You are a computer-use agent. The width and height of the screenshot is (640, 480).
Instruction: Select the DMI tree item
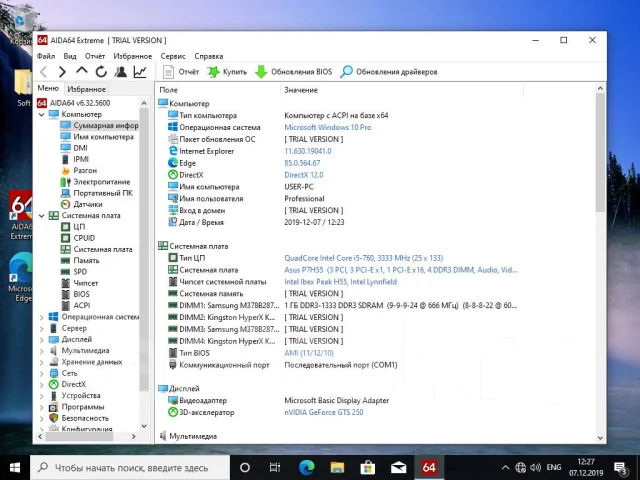tap(74, 148)
